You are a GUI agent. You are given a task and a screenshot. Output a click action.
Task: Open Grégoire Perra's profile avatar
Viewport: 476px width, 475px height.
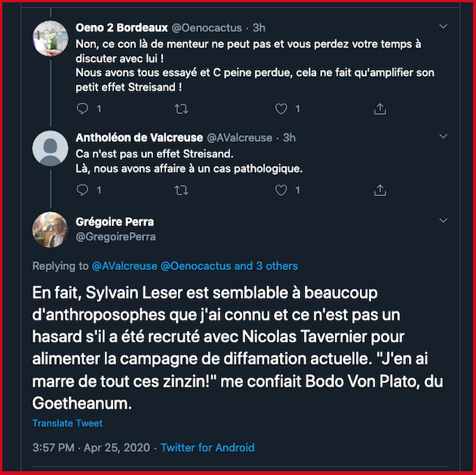(51, 230)
